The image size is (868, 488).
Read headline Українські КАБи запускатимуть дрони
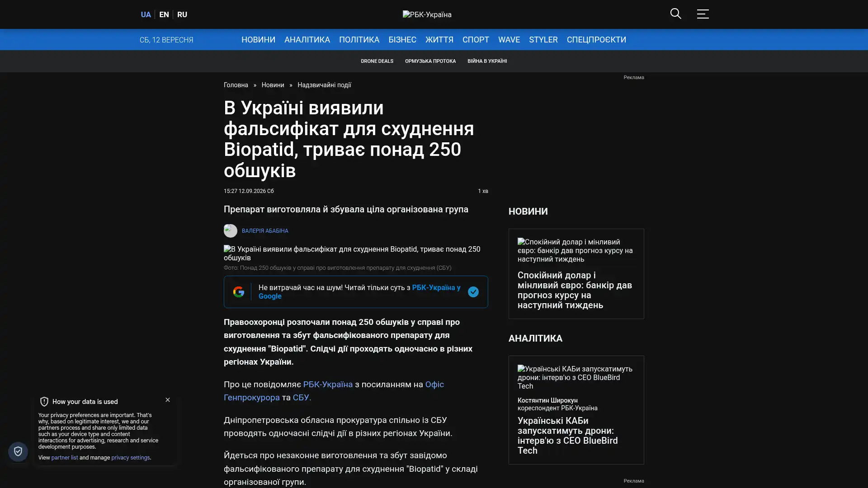[x=568, y=436]
